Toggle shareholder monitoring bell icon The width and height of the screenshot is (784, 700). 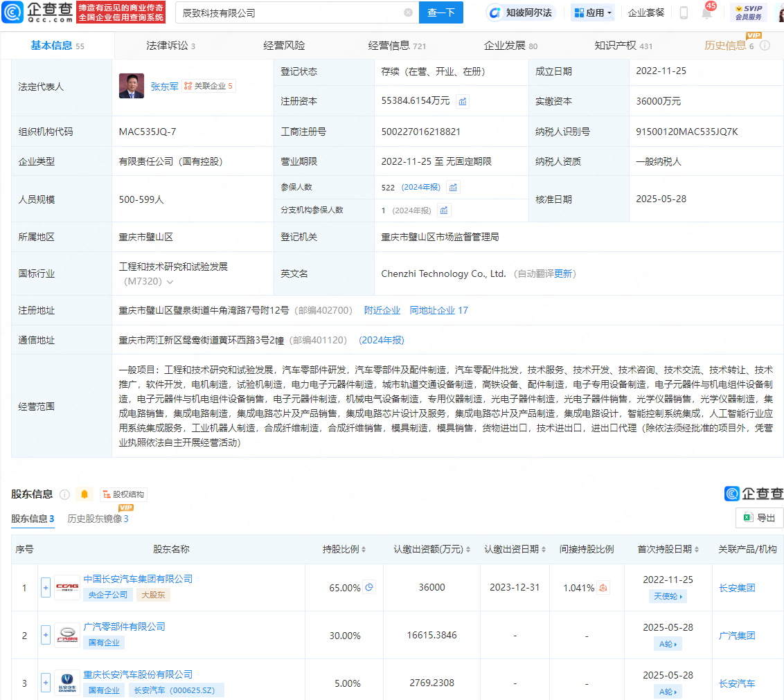coord(84,494)
